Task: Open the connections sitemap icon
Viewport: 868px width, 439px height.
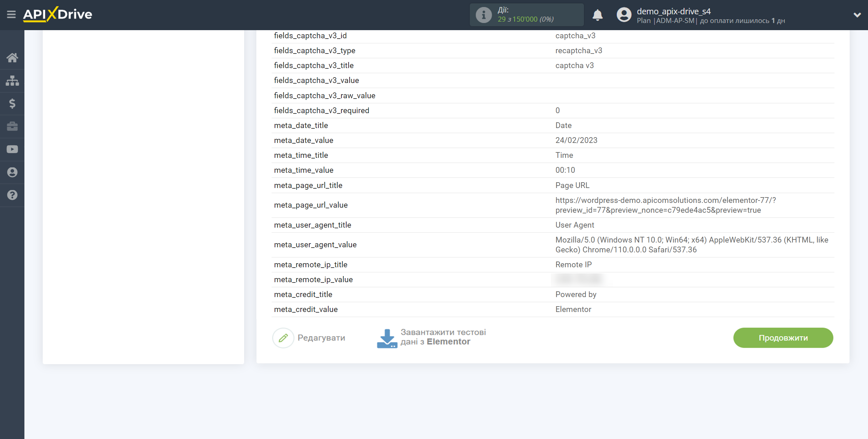Action: click(12, 81)
